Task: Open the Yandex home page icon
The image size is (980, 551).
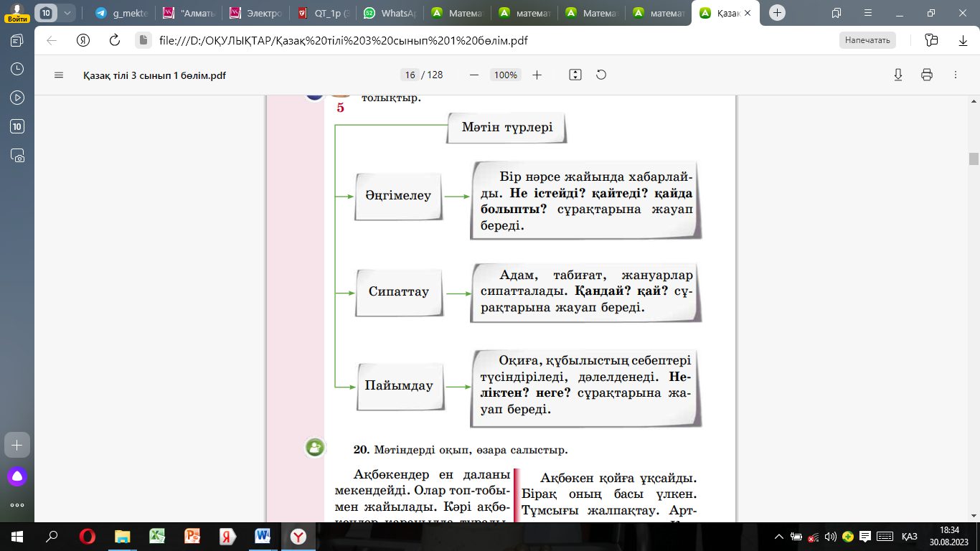Action: (x=83, y=40)
